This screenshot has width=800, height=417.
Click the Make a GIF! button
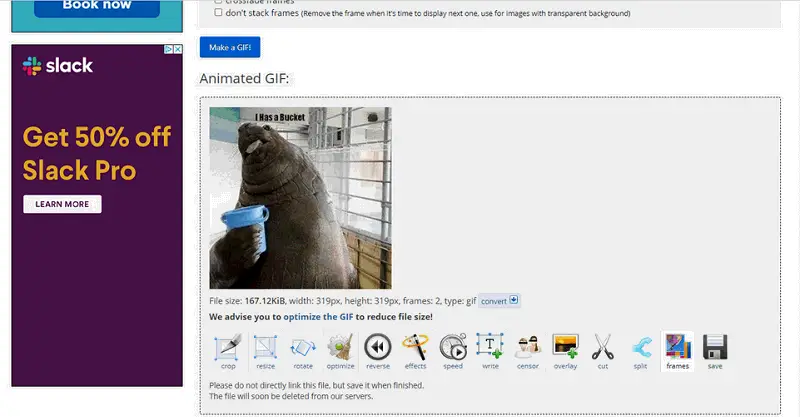(230, 47)
